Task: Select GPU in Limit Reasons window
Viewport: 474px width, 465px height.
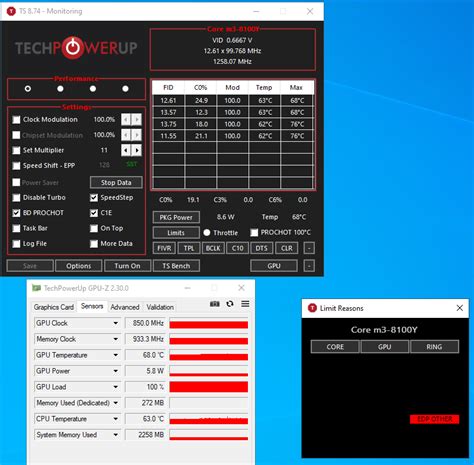Action: pyautogui.click(x=384, y=347)
